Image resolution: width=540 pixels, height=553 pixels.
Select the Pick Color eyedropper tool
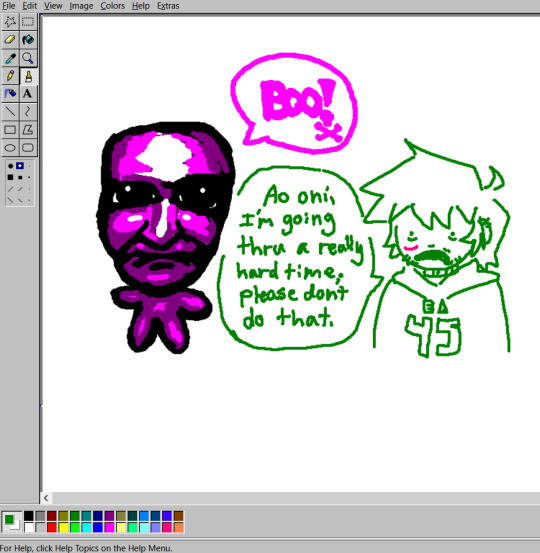(x=10, y=57)
